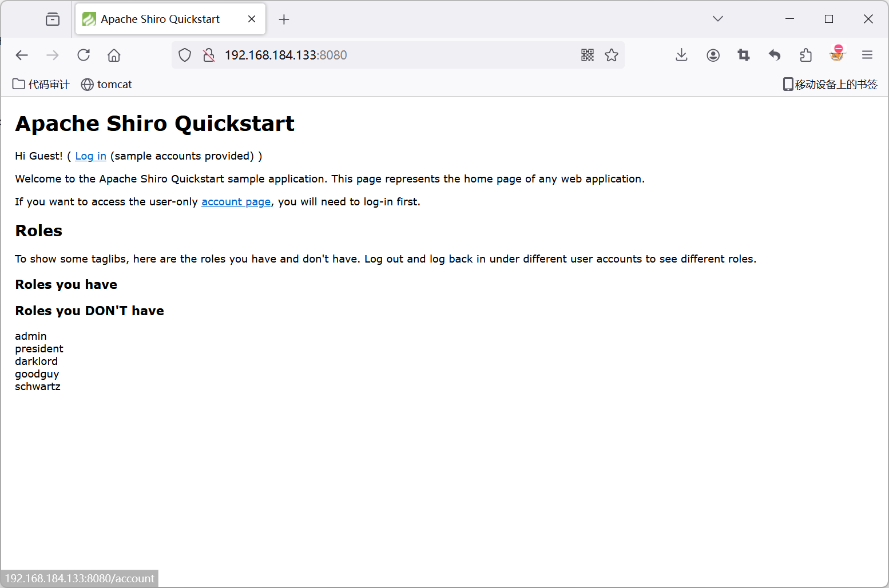Open the Firefox account icon

[x=713, y=55]
